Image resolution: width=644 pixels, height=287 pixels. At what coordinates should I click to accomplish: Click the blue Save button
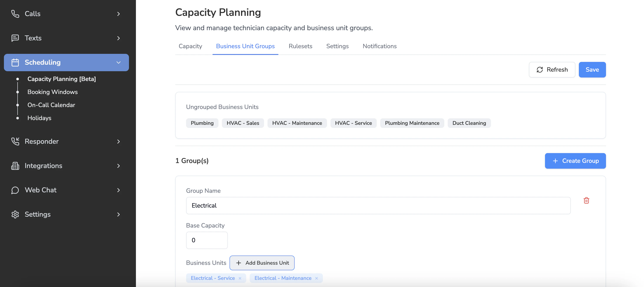(x=592, y=70)
